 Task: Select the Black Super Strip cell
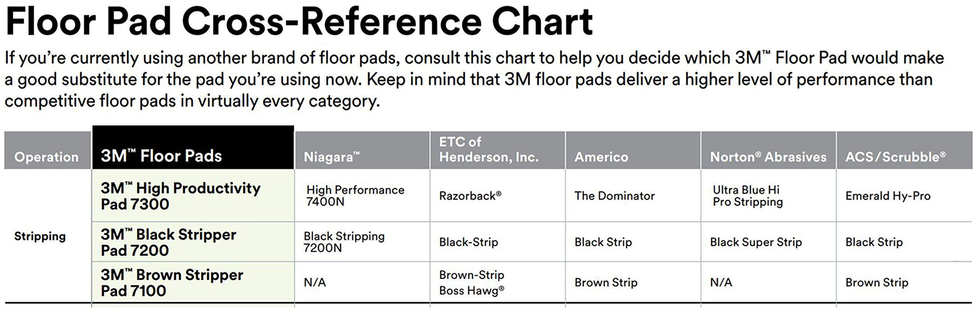755,242
